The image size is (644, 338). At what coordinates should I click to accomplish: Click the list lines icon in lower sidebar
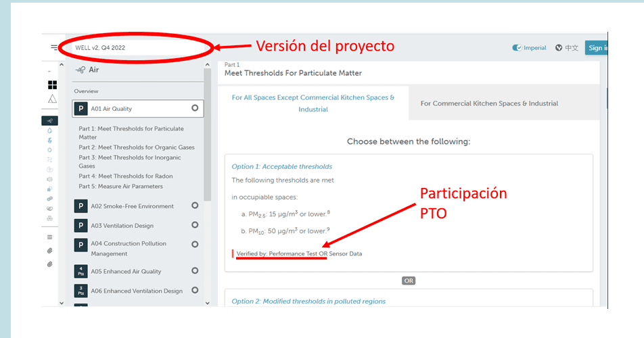point(49,237)
